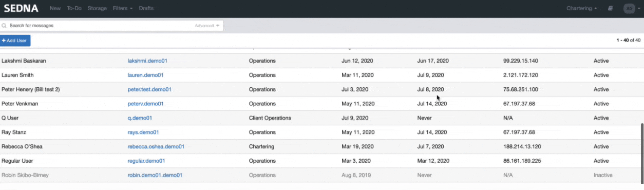The height and width of the screenshot is (190, 644).
Task: Click Client Operations team cell
Action: pos(270,118)
